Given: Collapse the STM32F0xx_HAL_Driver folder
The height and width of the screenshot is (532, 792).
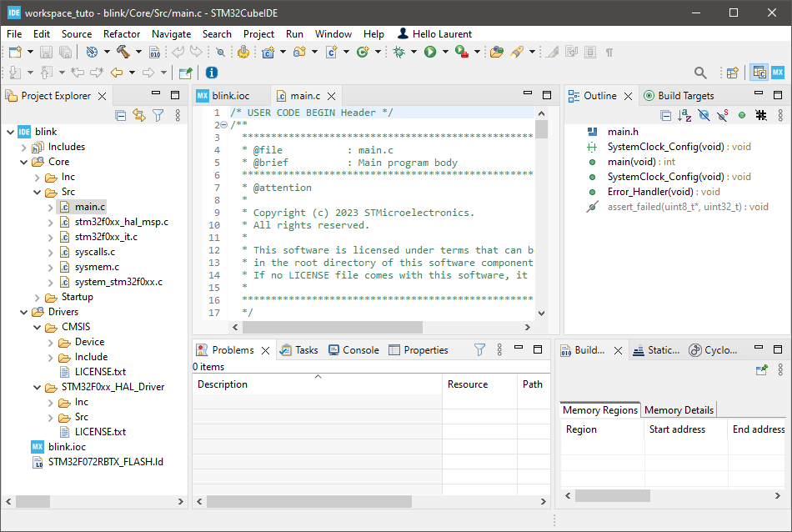Looking at the screenshot, I should 37,388.
